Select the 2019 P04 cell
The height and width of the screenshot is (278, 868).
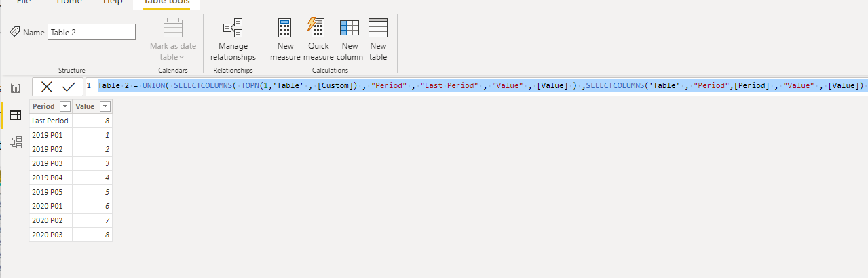(51, 178)
